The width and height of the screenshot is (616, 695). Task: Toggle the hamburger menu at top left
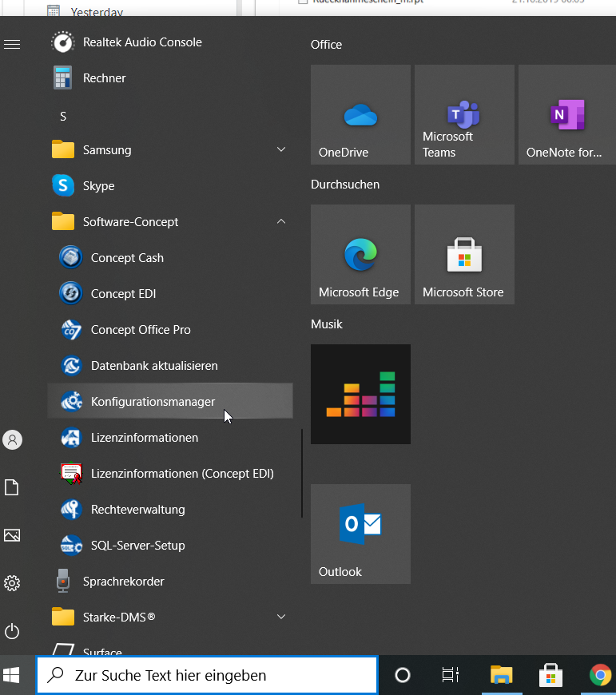pos(12,44)
